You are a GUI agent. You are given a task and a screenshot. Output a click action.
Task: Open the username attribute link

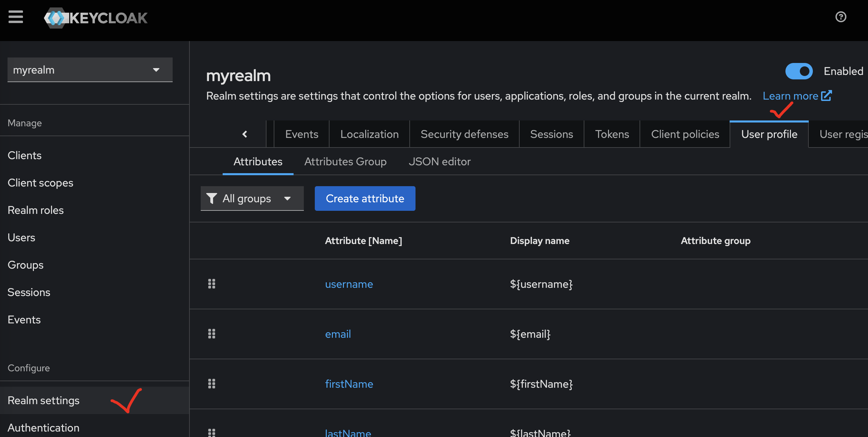pyautogui.click(x=349, y=284)
